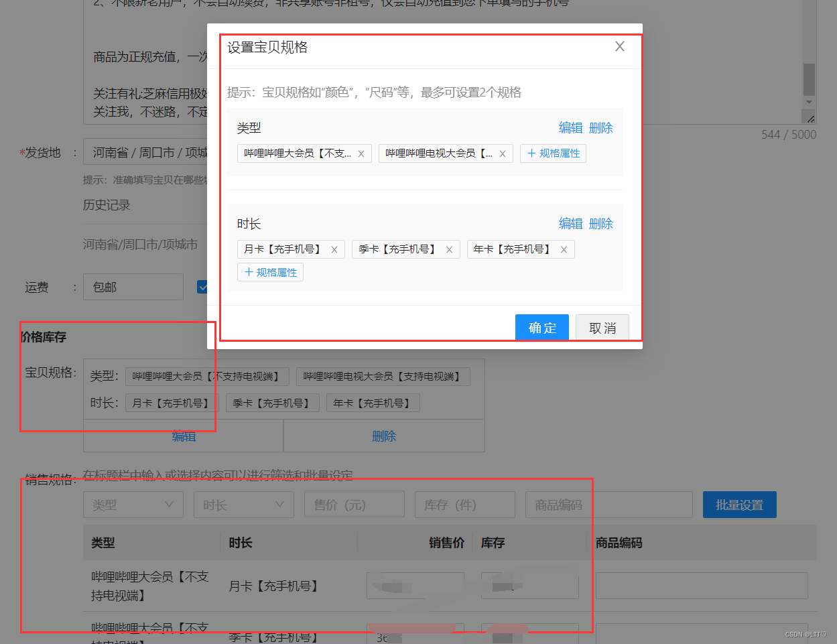
Task: Remove tag 哔哩哔哩大会员【不支... in dialog
Action: pyautogui.click(x=361, y=153)
